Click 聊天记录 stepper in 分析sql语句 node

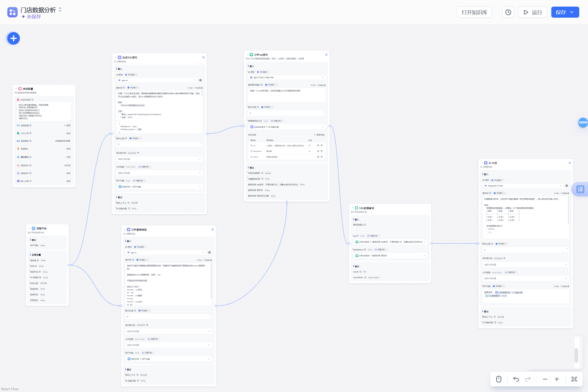click(x=324, y=113)
